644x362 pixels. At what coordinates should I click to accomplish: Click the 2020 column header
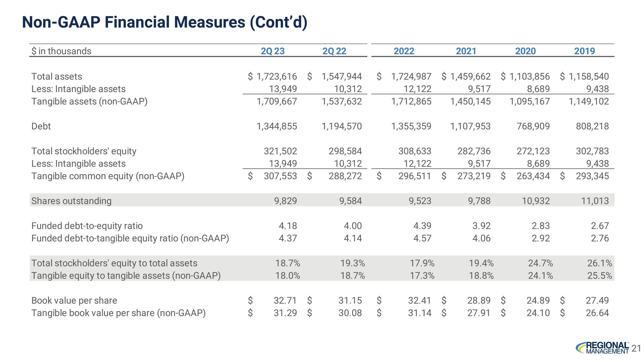coord(525,51)
